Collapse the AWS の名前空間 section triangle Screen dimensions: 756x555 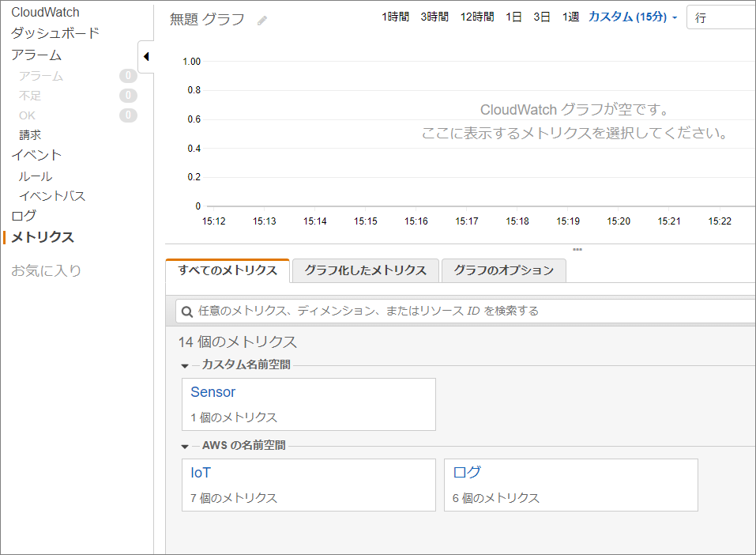coord(185,447)
